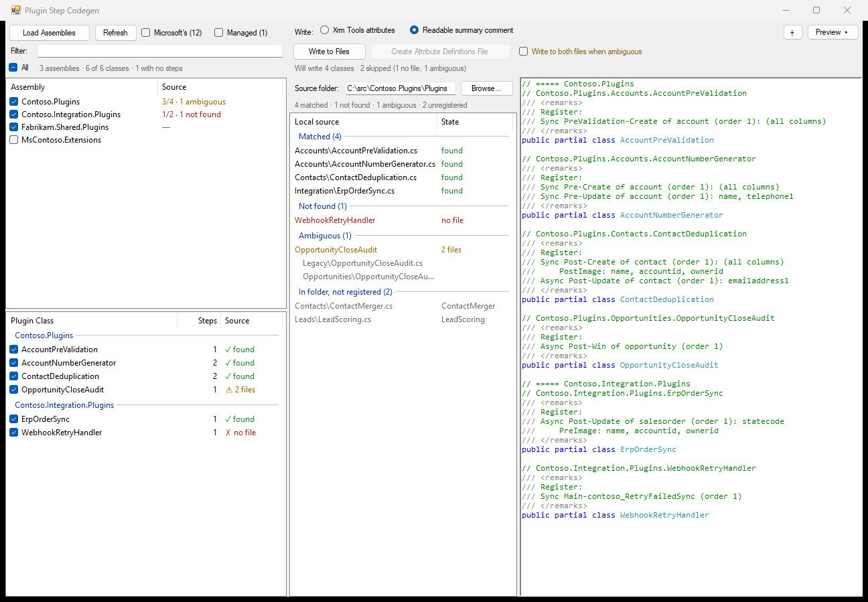Click the '1/2 · 1 not found' source status
Viewport: 868px width, 602px height.
(192, 115)
